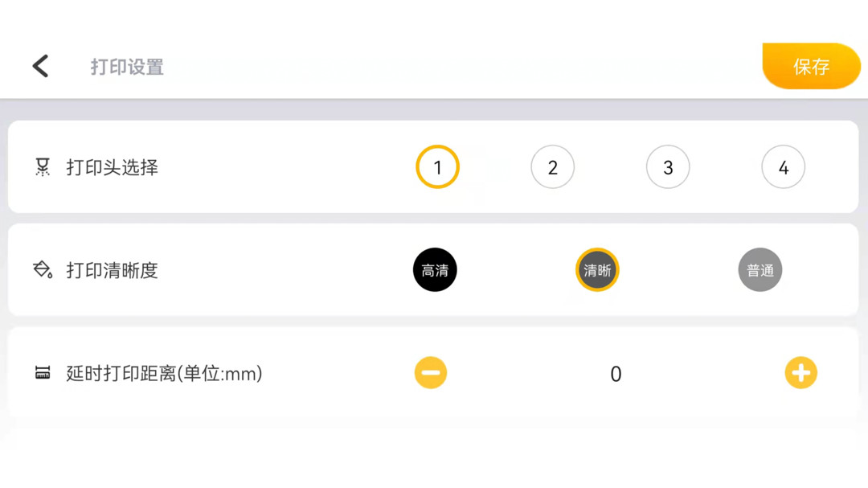Click the 打印设置 page title
The image size is (868, 488).
(x=127, y=67)
